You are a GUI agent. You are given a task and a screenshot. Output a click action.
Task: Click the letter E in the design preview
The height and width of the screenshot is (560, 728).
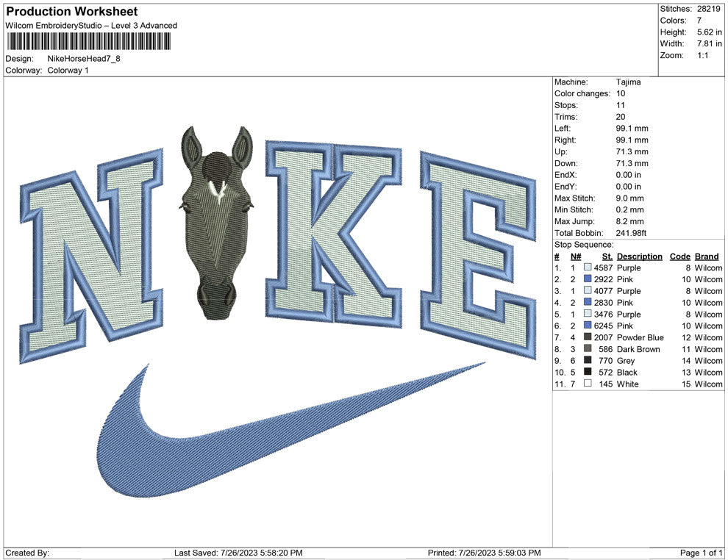click(x=478, y=255)
